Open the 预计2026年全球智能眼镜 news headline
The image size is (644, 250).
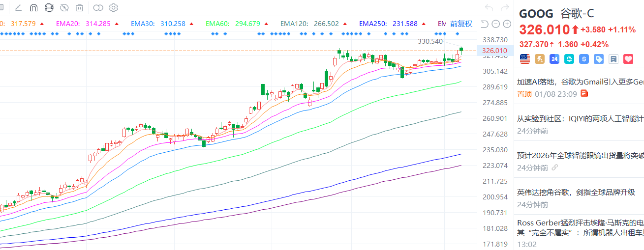(x=580, y=155)
